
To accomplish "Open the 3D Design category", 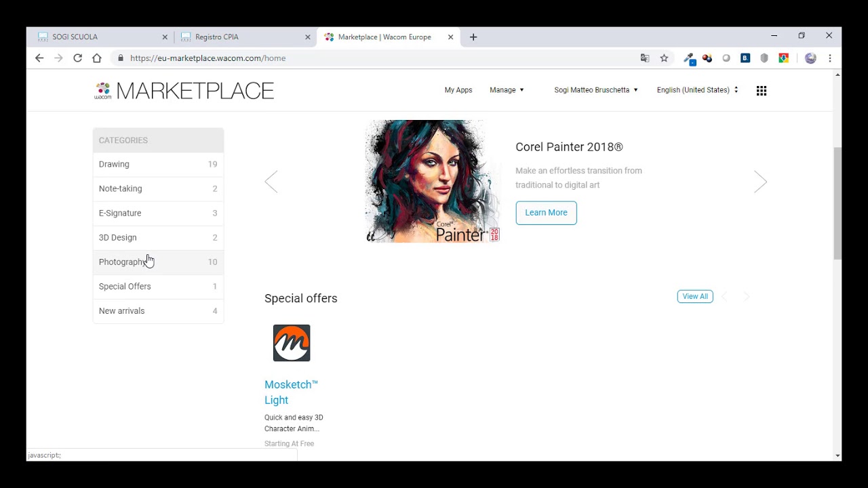I will (158, 237).
